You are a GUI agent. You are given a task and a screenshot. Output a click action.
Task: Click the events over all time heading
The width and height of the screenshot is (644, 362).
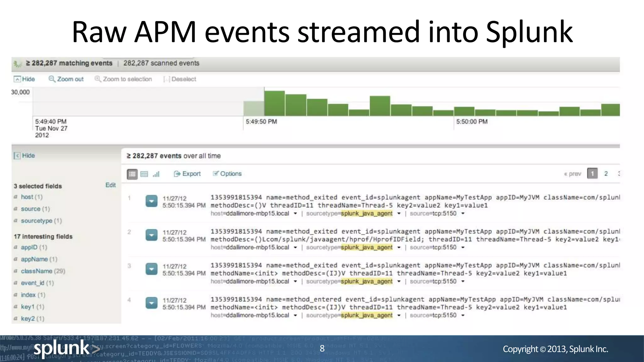click(x=174, y=156)
